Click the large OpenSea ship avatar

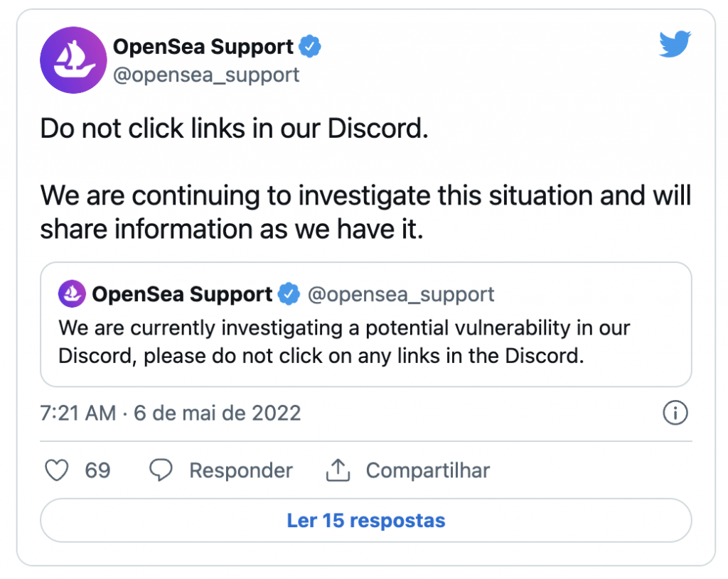pos(73,60)
